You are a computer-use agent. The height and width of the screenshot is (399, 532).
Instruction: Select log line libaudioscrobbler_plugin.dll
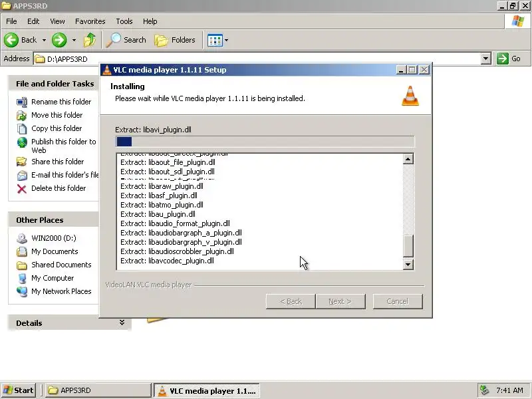tap(177, 251)
